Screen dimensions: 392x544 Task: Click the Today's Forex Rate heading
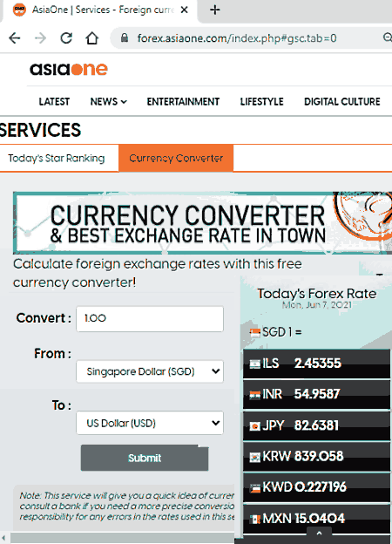316,294
